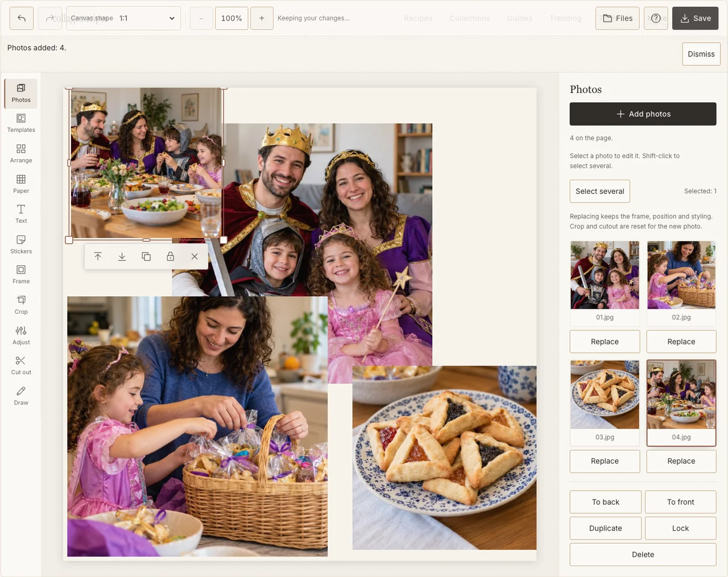Image resolution: width=728 pixels, height=577 pixels.
Task: Select the 03.jpg hamantaschen thumbnail
Action: pos(605,402)
